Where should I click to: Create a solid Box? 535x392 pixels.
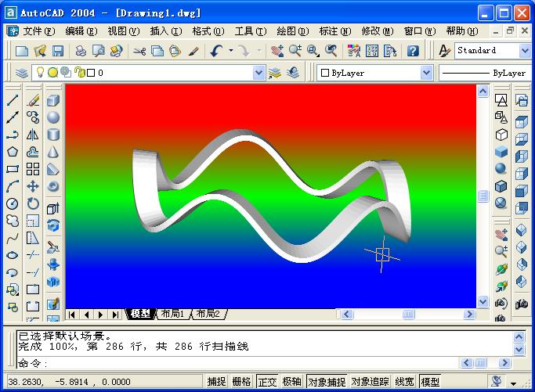tap(53, 100)
